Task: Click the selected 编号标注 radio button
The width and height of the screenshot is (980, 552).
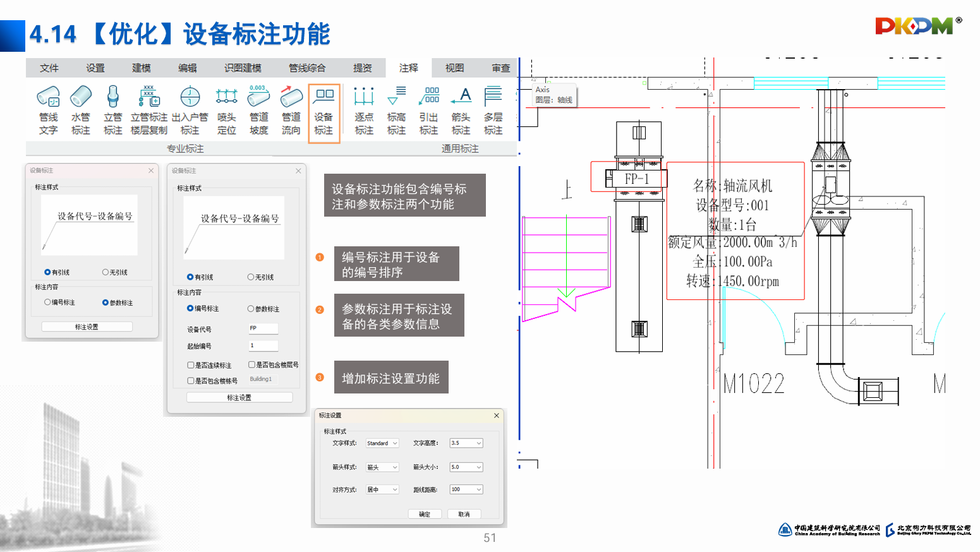Action: tap(190, 309)
